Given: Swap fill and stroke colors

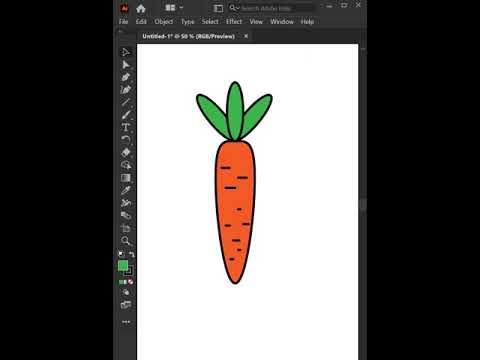Looking at the screenshot, I should [132, 254].
